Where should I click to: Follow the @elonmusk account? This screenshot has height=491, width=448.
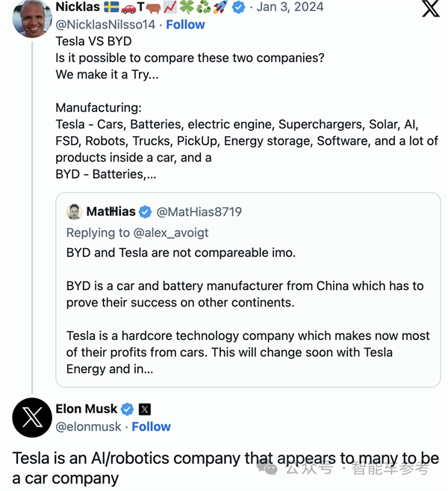point(152,427)
